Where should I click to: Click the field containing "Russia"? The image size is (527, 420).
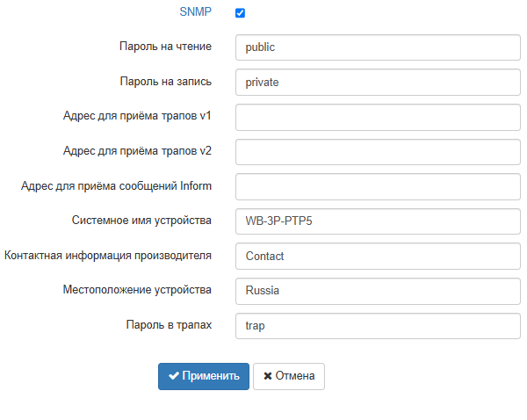click(379, 291)
